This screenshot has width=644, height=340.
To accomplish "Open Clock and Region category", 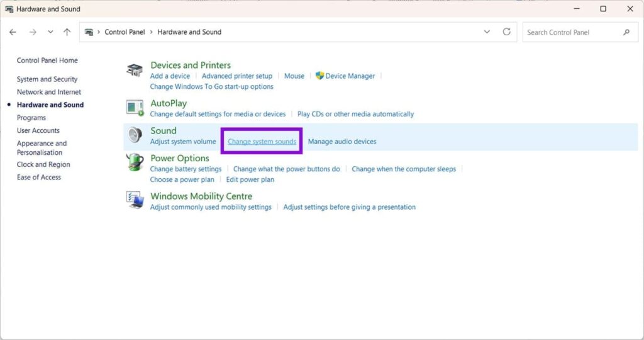I will tap(43, 164).
